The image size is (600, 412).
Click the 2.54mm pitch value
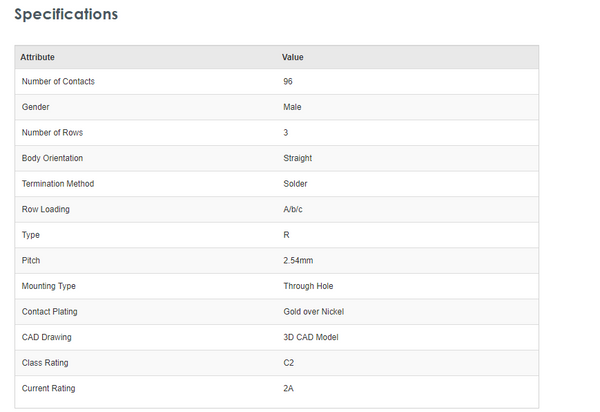coord(299,260)
